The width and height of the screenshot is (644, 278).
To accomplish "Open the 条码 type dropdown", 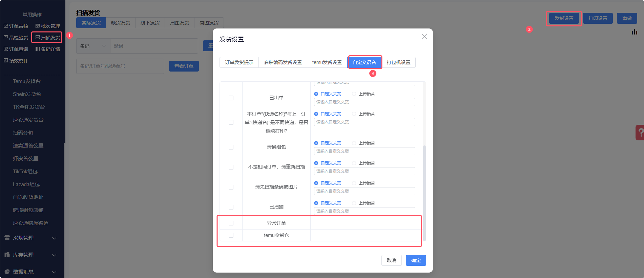I will (93, 46).
